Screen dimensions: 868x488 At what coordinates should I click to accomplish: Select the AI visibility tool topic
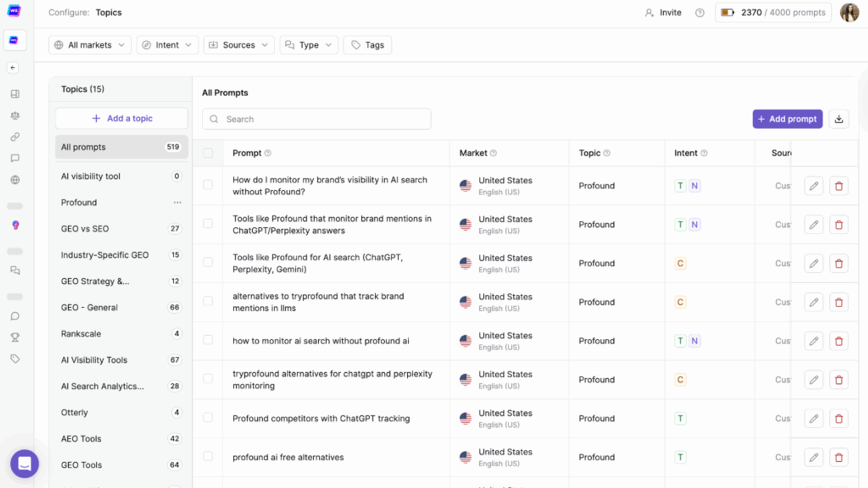(x=122, y=176)
